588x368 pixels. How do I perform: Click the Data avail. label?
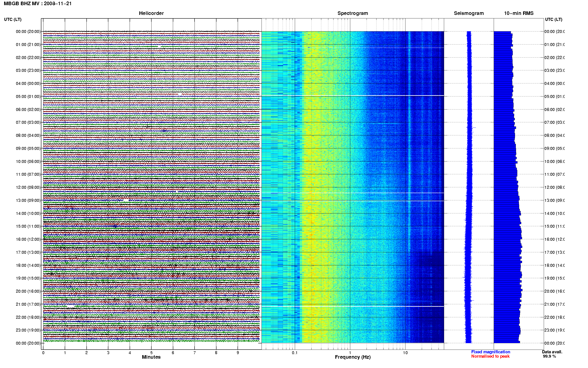(552, 352)
